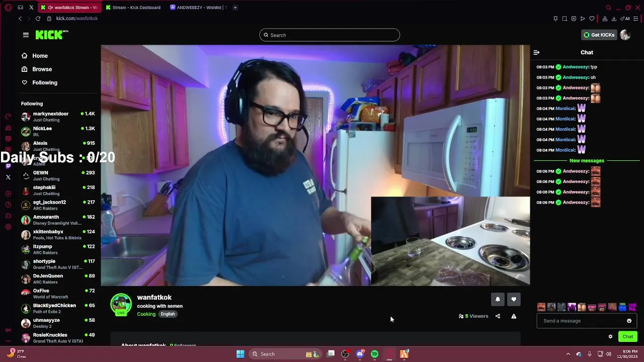Click New messages indicator in chat

587,161
